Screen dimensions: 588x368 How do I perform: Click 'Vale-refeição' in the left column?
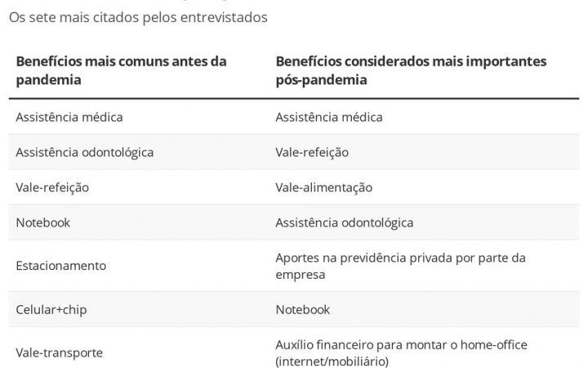click(52, 187)
